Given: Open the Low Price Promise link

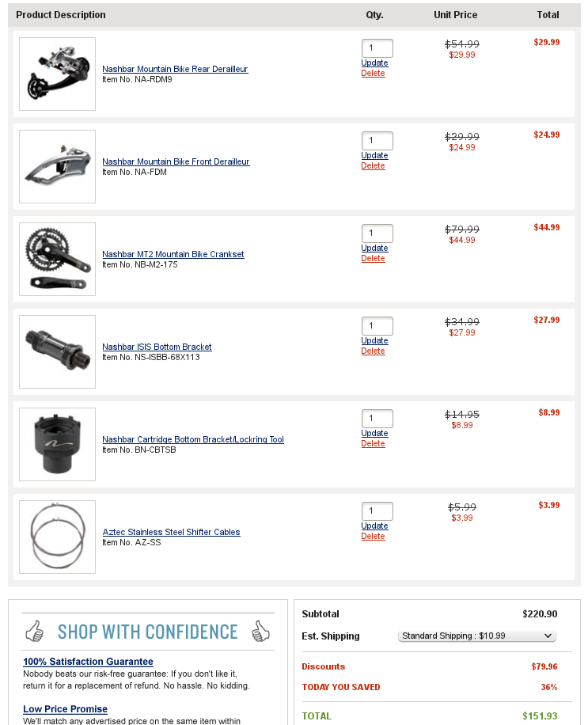Looking at the screenshot, I should click(x=65, y=709).
